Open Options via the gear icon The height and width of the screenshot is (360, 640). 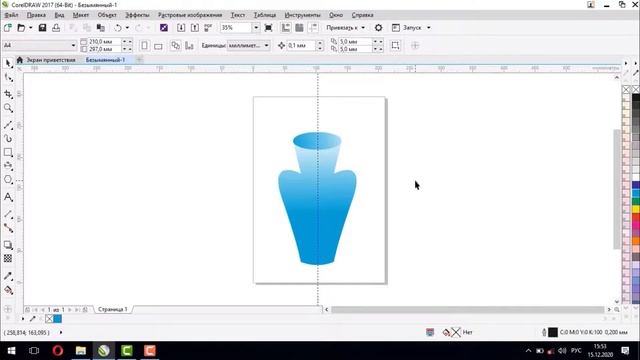tap(378, 28)
